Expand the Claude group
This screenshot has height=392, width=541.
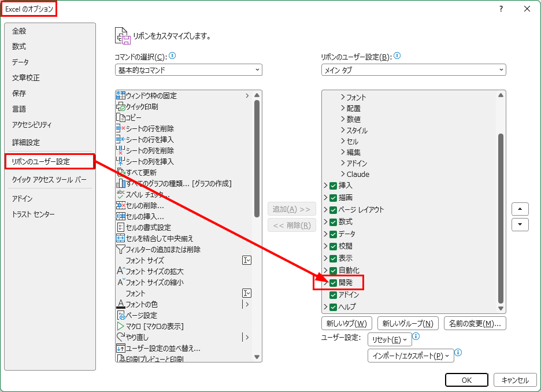pyautogui.click(x=343, y=174)
